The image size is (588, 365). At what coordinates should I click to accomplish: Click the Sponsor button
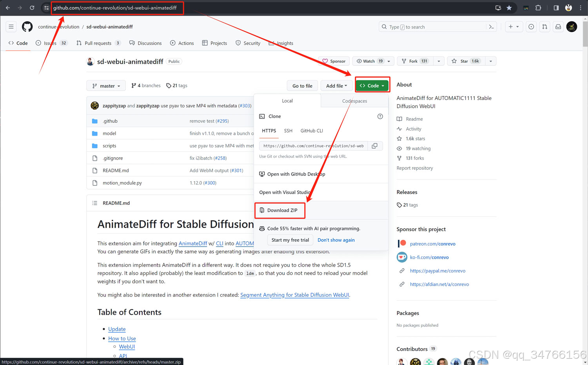click(x=334, y=61)
